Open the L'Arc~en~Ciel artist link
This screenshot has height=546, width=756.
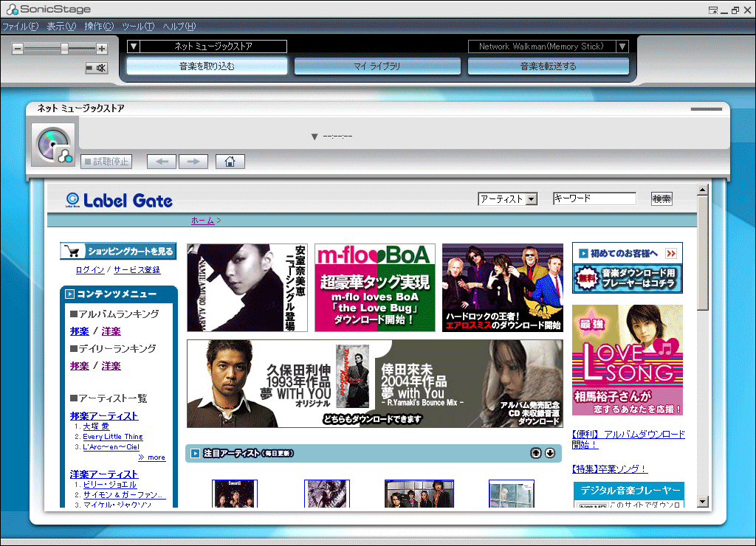(x=111, y=446)
